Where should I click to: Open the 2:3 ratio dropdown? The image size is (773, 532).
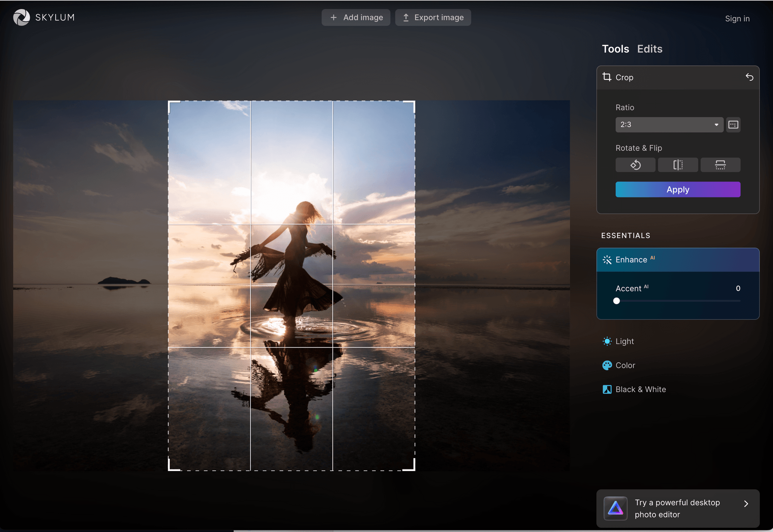click(x=669, y=124)
